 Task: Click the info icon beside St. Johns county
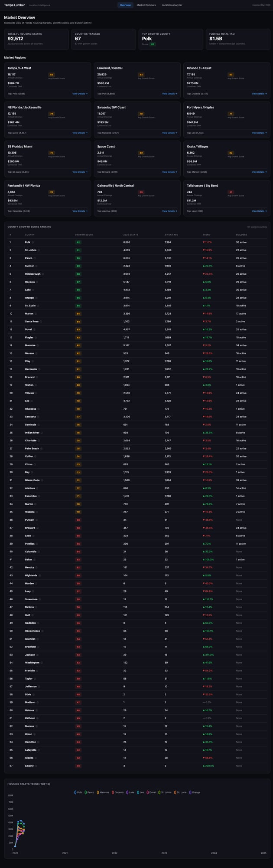(x=39, y=250)
